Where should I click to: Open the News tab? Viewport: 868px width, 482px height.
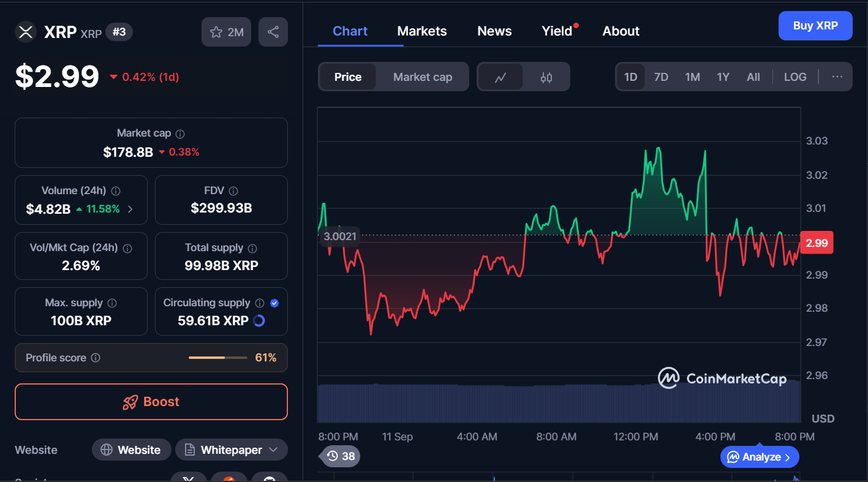(x=494, y=31)
